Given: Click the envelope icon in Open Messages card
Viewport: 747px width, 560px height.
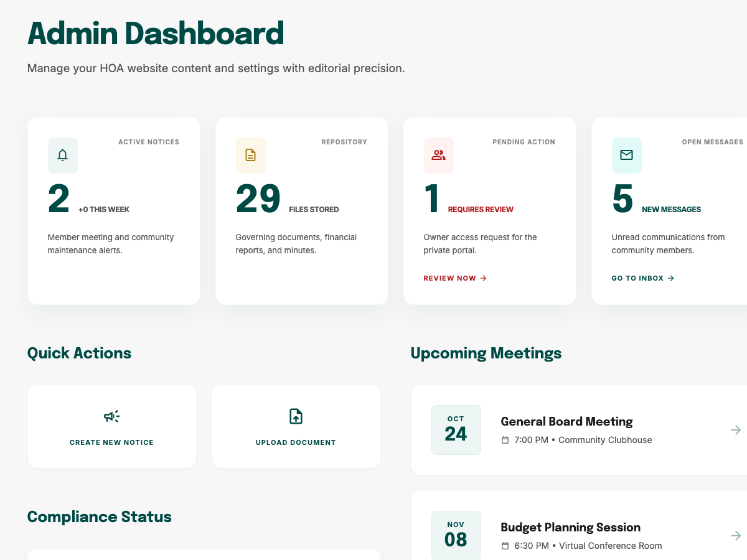Looking at the screenshot, I should click(626, 156).
